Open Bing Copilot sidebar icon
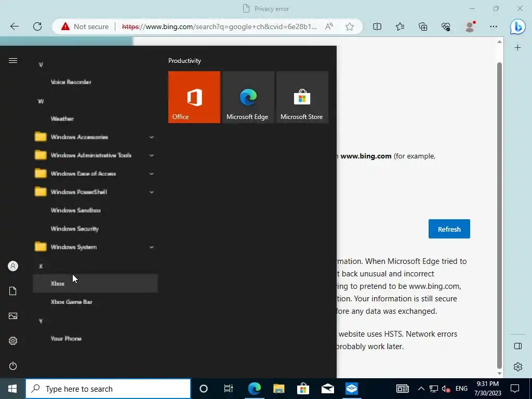Viewport: 532px width, 399px height. [x=518, y=26]
